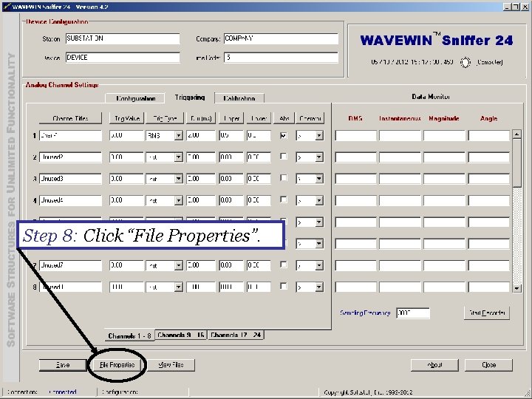The image size is (532, 399).
Task: Focus the Company input field
Action: pos(281,38)
